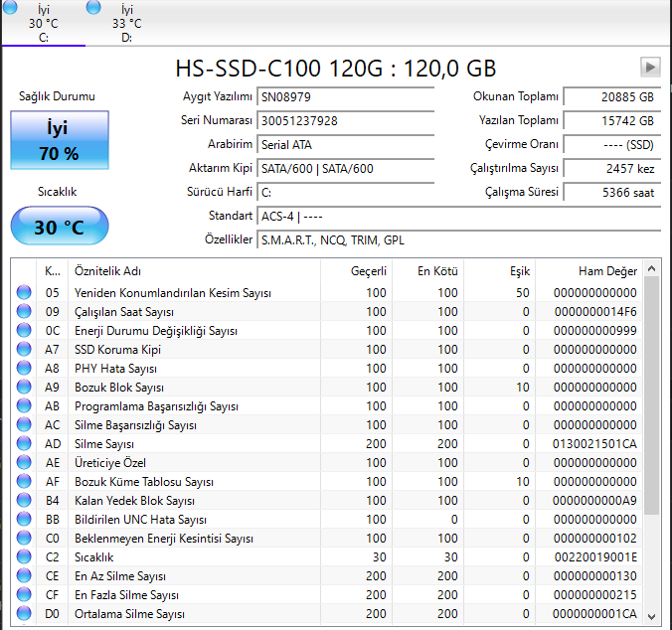Click status orb next to Bozuk Blok Sayısı

(x=24, y=388)
